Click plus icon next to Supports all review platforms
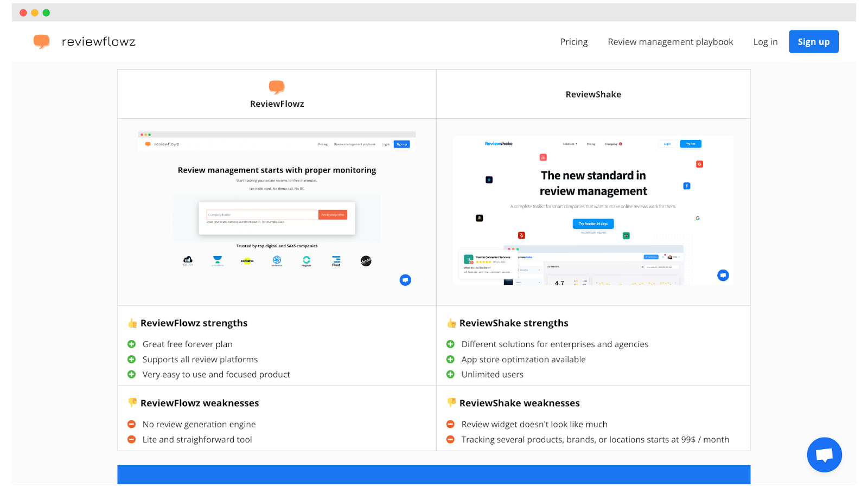This screenshot has width=868, height=487. tap(131, 359)
